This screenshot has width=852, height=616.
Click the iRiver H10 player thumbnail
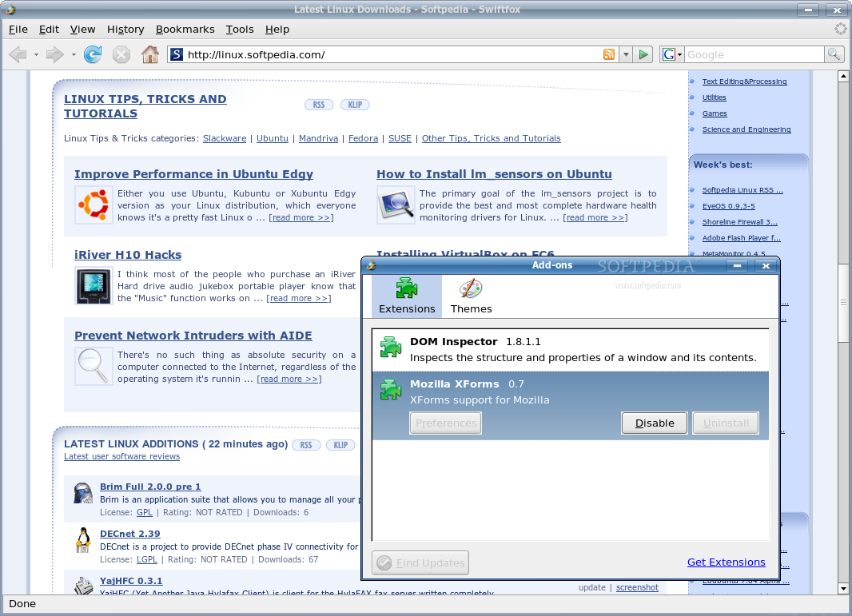94,286
